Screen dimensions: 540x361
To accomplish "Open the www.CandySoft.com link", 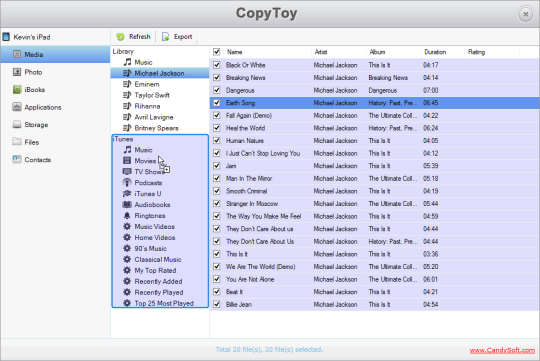I will pos(502,350).
